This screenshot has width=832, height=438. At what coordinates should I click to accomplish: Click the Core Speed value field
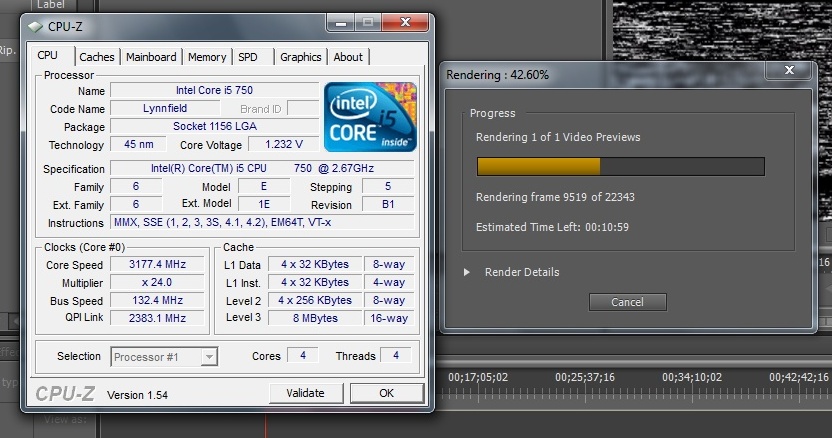[x=158, y=265]
